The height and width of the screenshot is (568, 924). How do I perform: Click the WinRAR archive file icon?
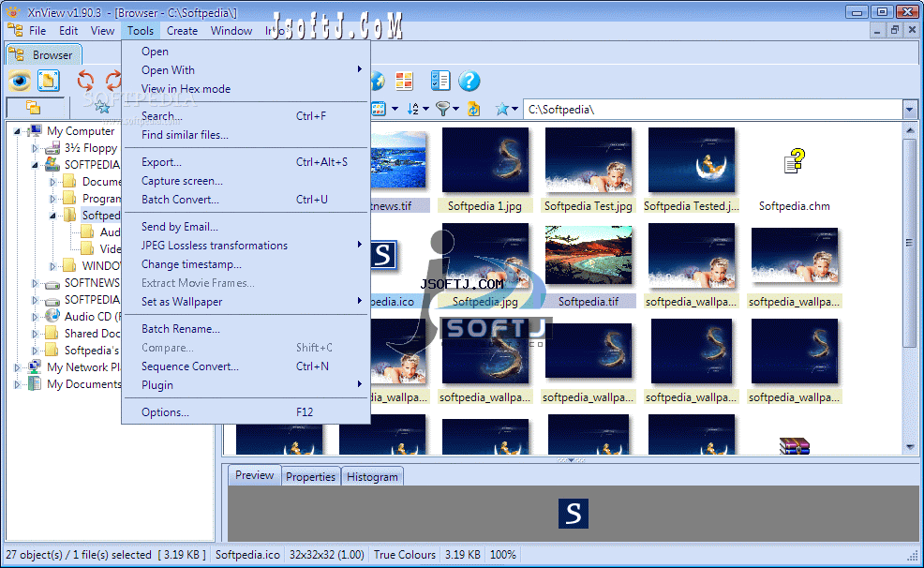pyautogui.click(x=795, y=446)
